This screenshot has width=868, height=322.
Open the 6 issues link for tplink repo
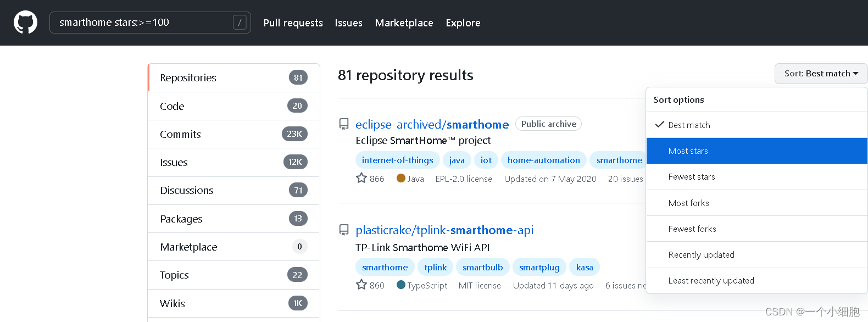pyautogui.click(x=625, y=285)
